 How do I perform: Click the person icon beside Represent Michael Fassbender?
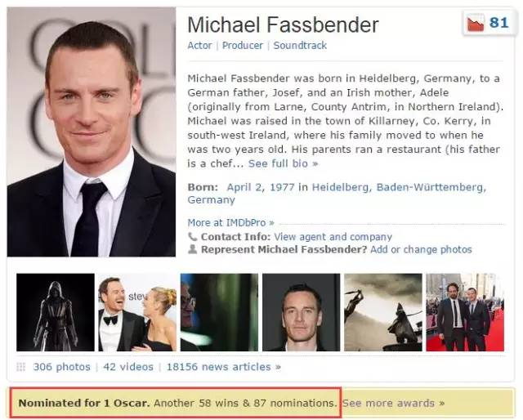(x=193, y=249)
